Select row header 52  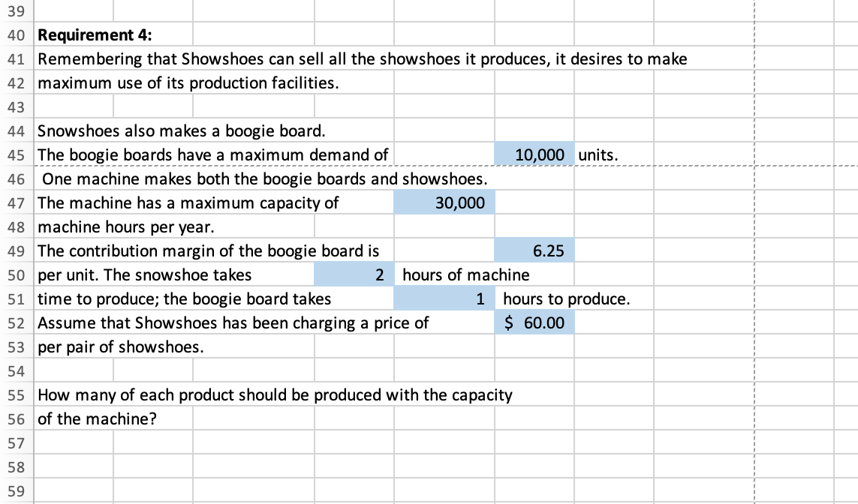(x=16, y=322)
